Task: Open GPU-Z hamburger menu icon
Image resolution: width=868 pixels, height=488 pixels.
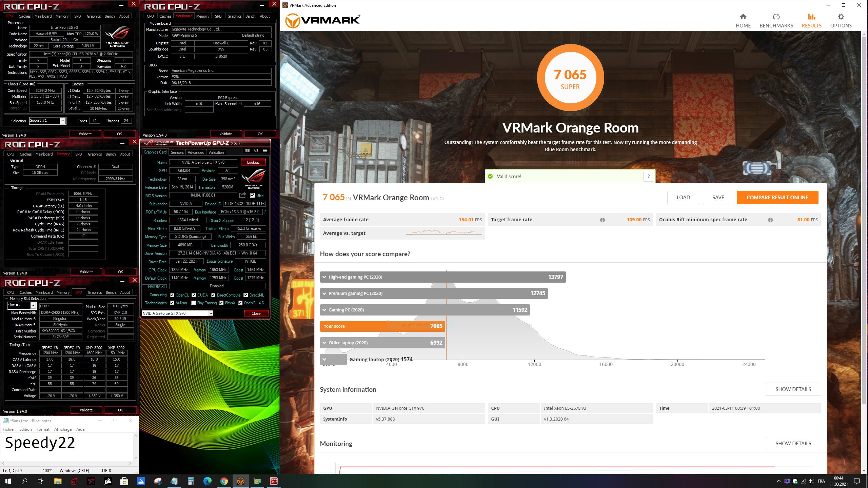Action: [265, 151]
